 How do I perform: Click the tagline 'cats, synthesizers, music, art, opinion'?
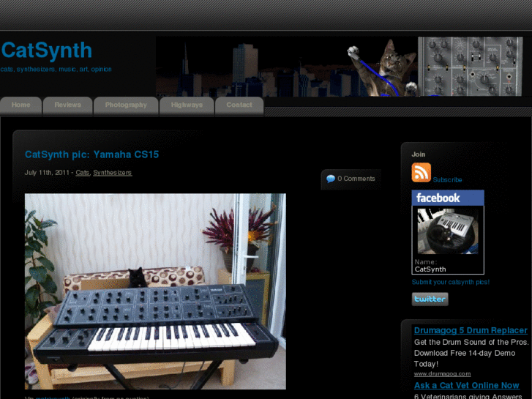[x=56, y=70]
